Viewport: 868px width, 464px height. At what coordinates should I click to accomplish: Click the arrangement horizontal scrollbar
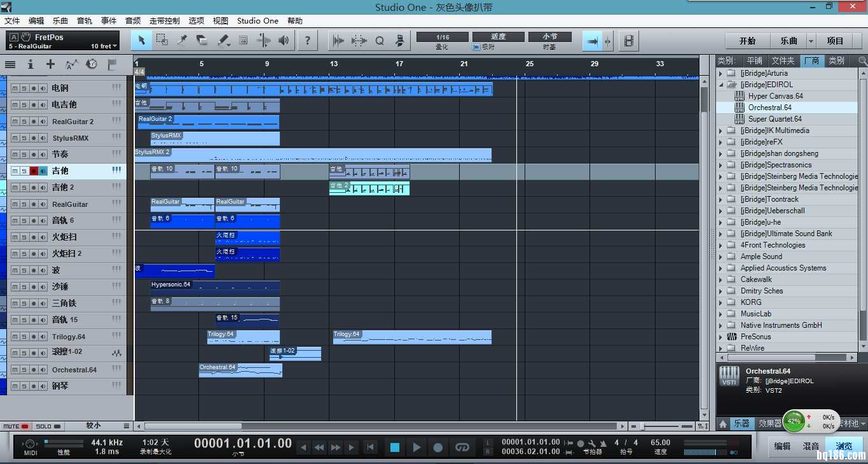pos(193,426)
